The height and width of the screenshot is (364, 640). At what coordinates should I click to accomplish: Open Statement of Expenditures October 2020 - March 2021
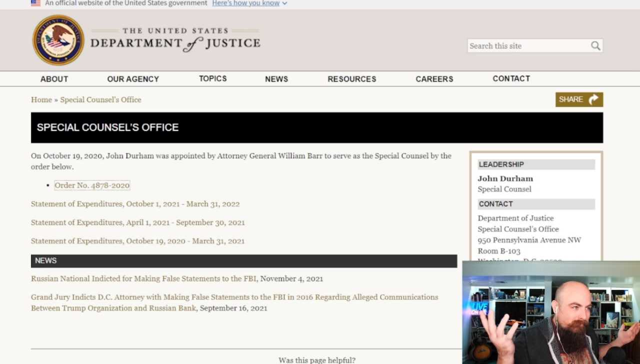(138, 241)
